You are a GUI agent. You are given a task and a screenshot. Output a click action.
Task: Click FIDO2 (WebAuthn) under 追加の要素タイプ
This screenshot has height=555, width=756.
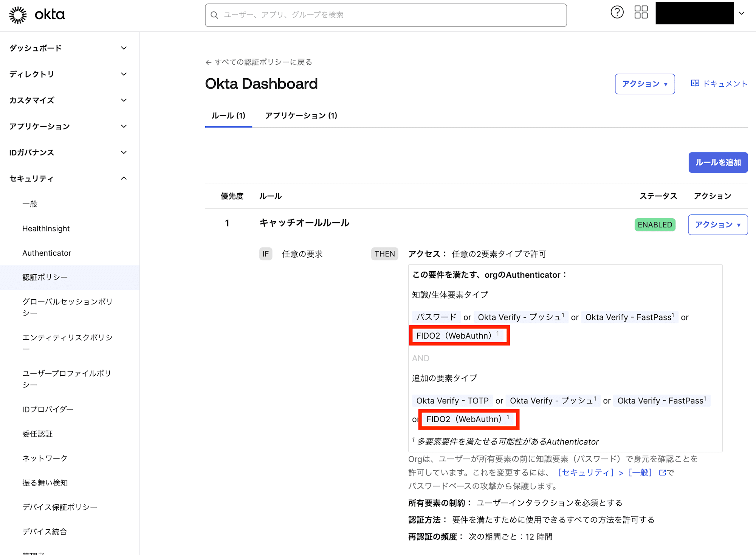click(x=469, y=419)
